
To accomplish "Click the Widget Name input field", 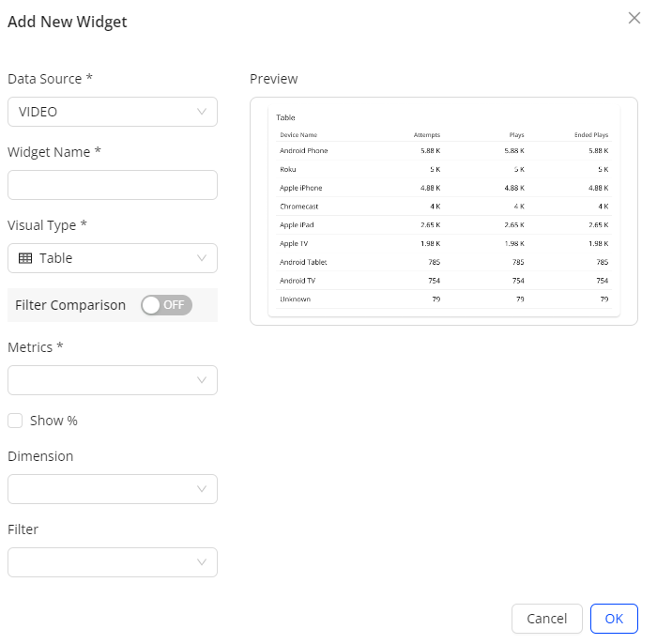I will click(x=112, y=185).
